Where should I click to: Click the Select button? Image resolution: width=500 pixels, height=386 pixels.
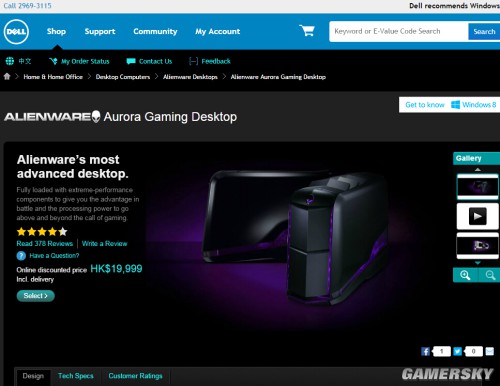coord(36,296)
